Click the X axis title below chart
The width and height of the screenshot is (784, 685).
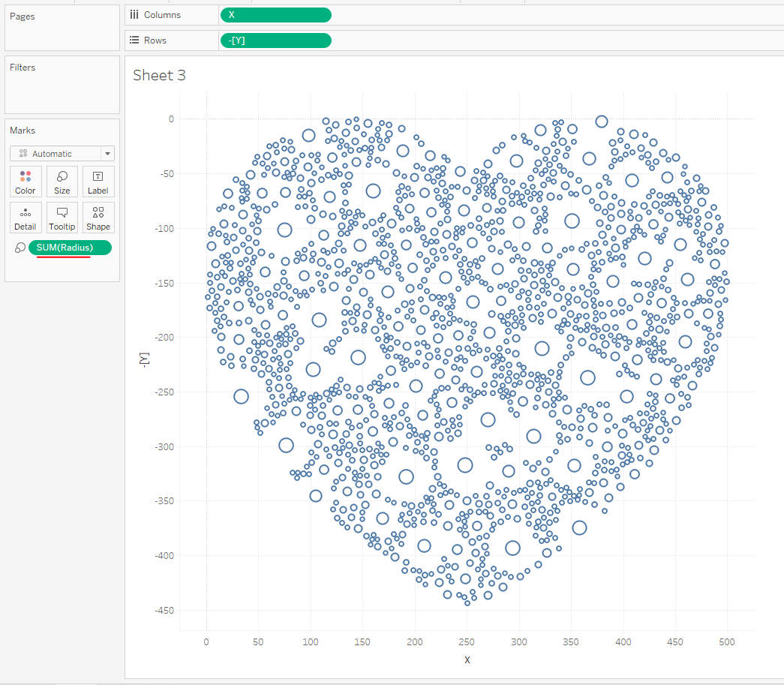(x=467, y=659)
